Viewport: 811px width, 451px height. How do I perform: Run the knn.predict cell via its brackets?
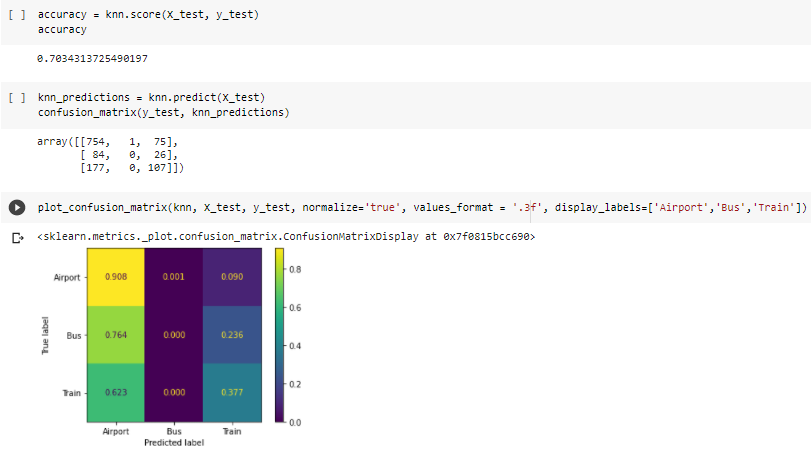16,97
